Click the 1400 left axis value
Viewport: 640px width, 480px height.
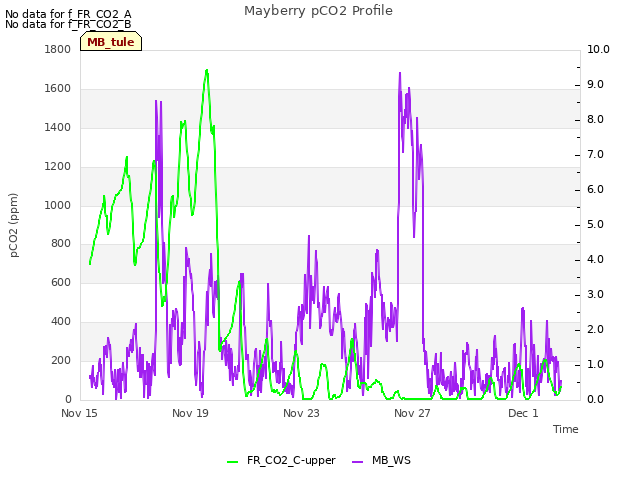pos(58,128)
